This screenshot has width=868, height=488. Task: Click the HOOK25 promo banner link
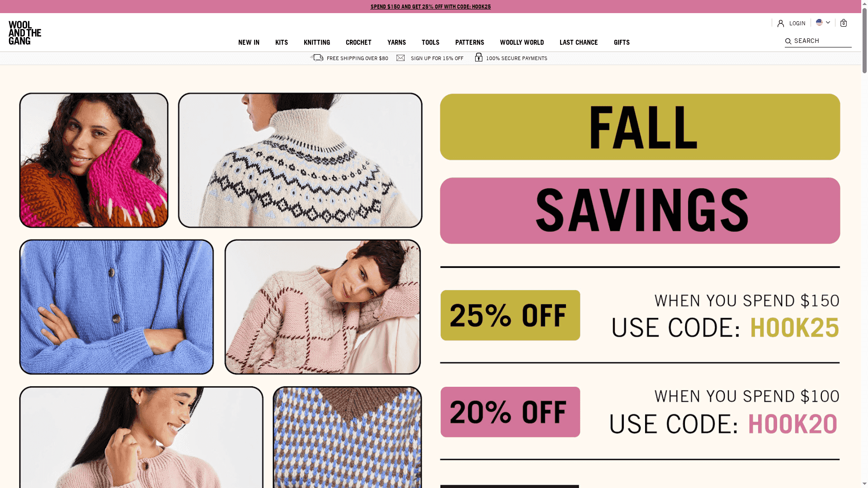(x=430, y=7)
